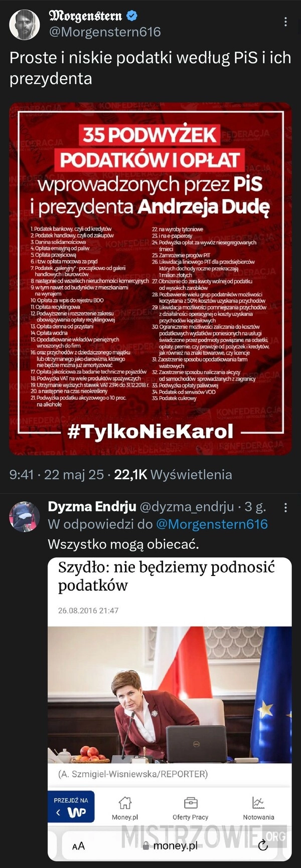Open the 35 podwyżek podatków image
This screenshot has height=868, width=301.
(x=150, y=278)
